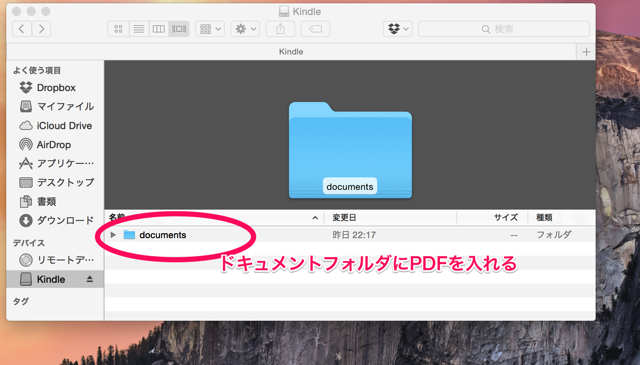Click the タグ sidebar heading

(x=21, y=301)
